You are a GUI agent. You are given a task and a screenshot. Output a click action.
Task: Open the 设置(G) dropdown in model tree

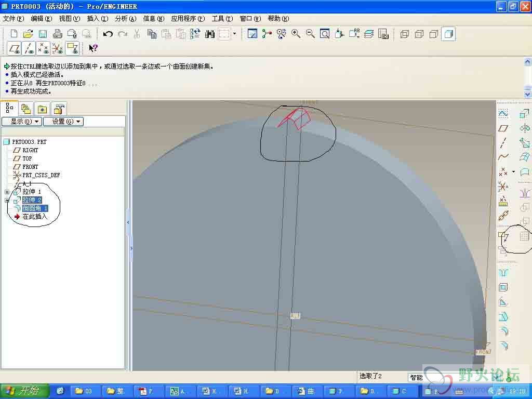[63, 122]
